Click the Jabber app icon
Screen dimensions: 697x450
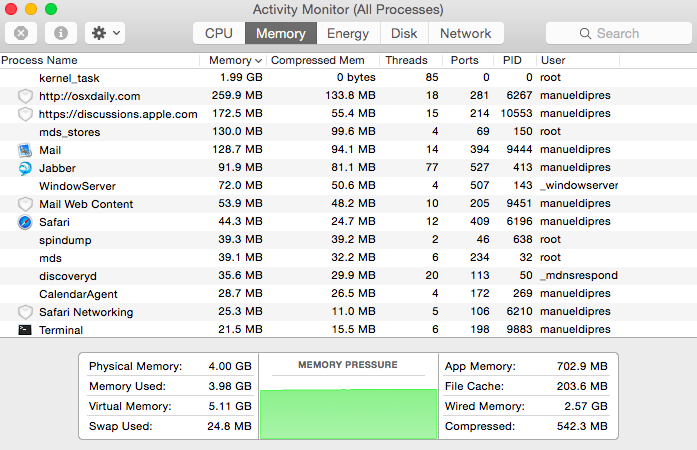25,168
